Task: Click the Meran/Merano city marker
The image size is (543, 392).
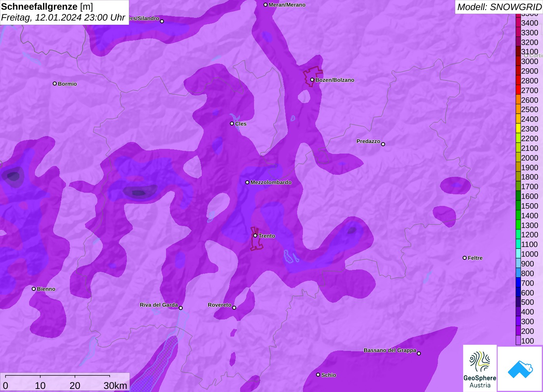Action: point(265,5)
